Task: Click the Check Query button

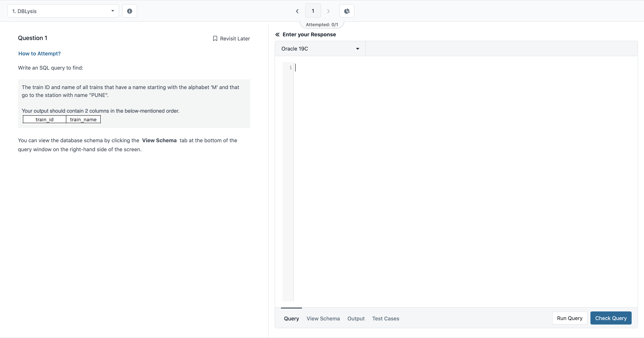Action: pyautogui.click(x=611, y=318)
